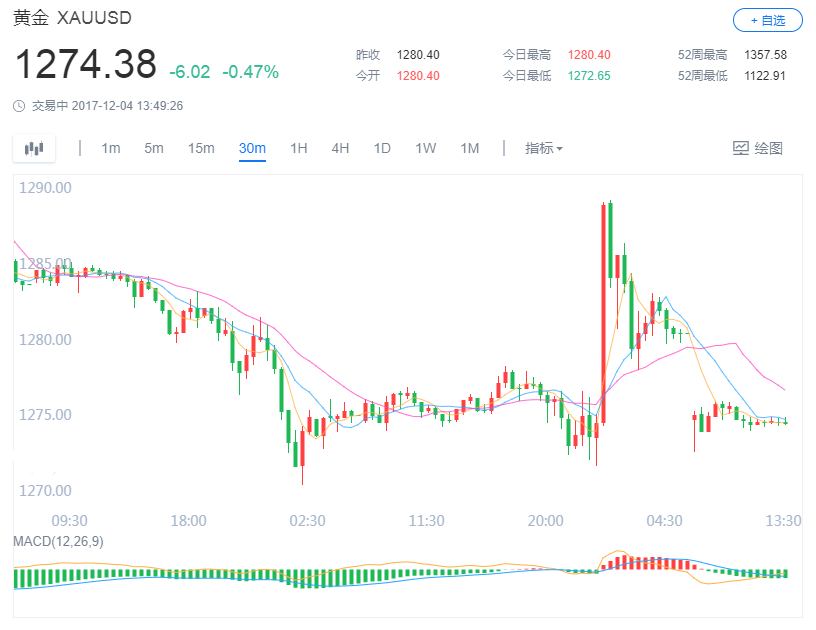Switch to the 1M monthly view
This screenshot has height=630, width=816.
(x=469, y=147)
